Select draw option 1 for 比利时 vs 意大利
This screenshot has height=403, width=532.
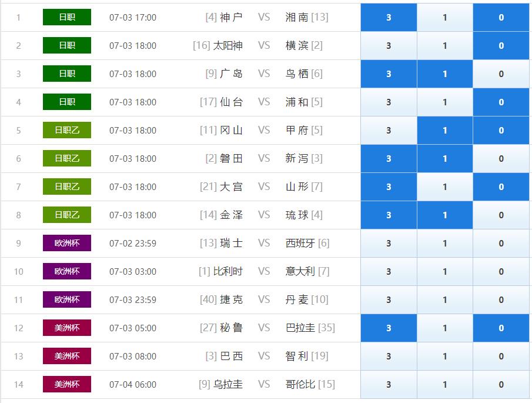point(444,272)
